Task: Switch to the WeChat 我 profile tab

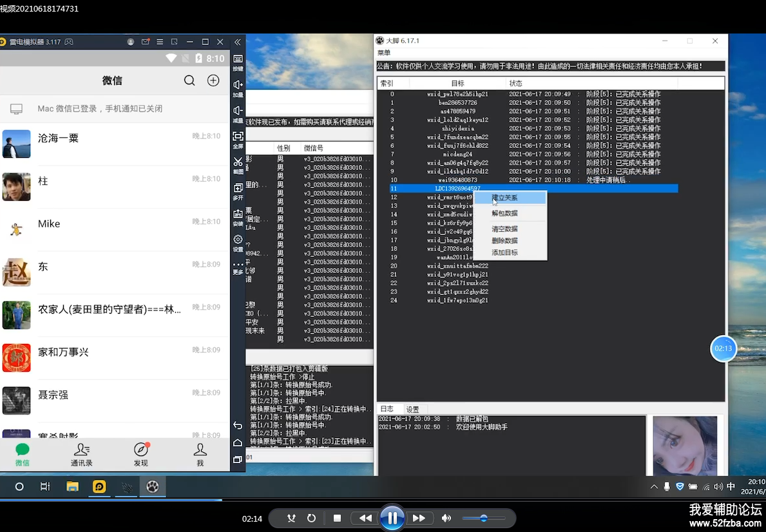Action: pyautogui.click(x=200, y=454)
